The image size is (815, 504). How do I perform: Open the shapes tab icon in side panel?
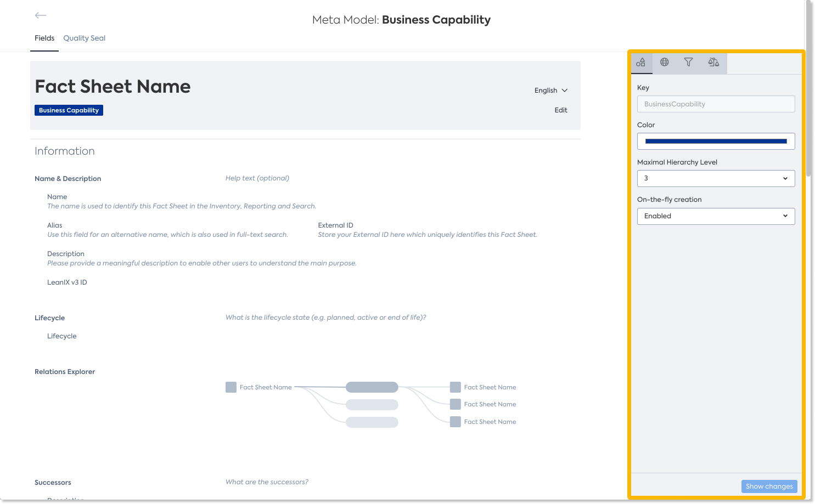coord(641,63)
